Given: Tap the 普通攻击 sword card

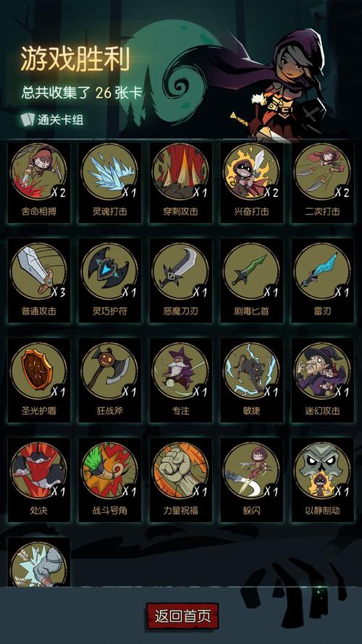Looking at the screenshot, I should (39, 281).
